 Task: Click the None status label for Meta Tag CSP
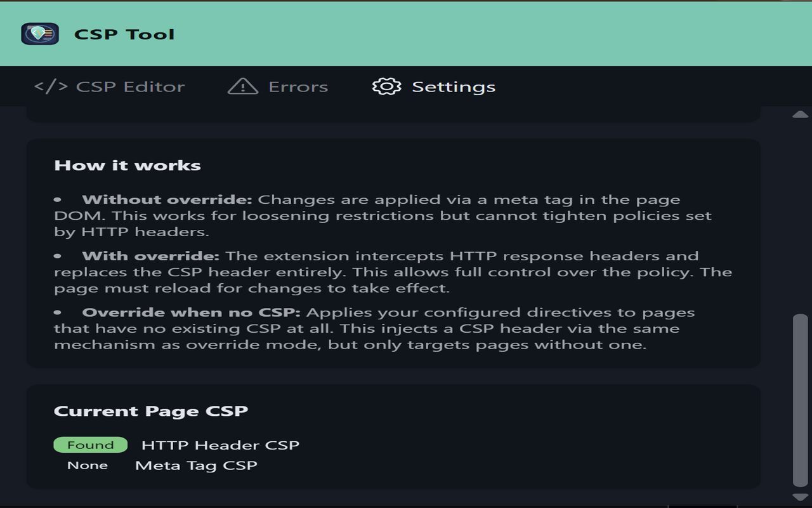88,465
